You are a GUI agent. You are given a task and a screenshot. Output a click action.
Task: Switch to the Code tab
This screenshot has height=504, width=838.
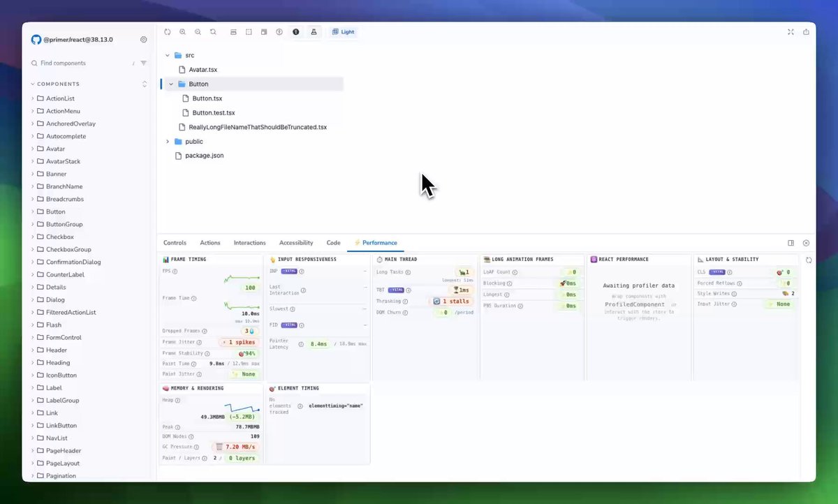(333, 243)
